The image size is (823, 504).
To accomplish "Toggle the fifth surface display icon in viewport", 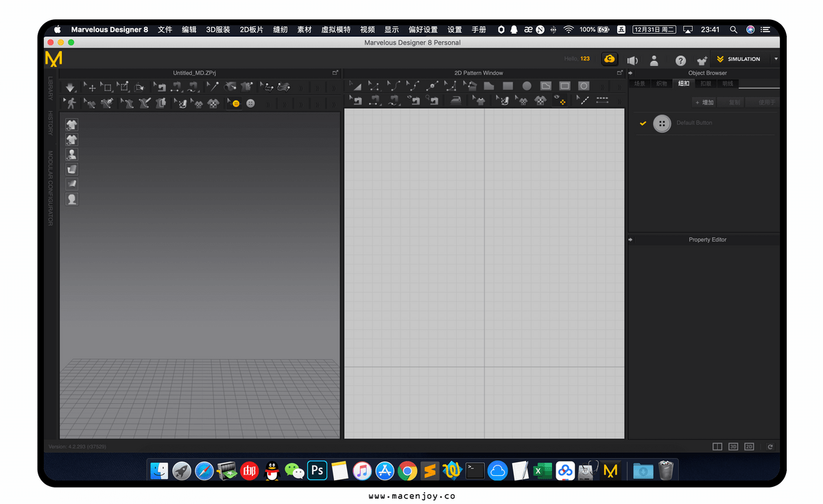I will click(x=71, y=184).
